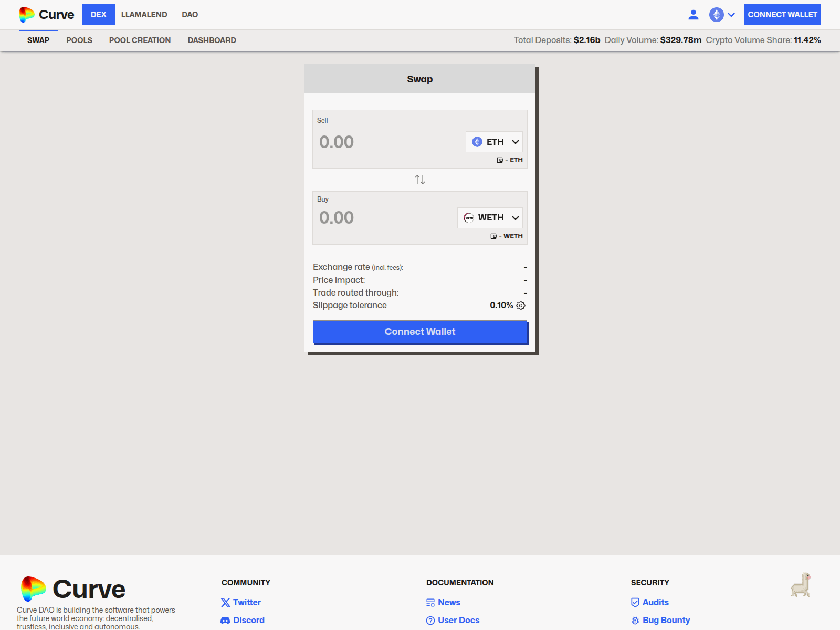Click the Total Deposits $2.16b value
The width and height of the screenshot is (840, 630).
click(587, 40)
